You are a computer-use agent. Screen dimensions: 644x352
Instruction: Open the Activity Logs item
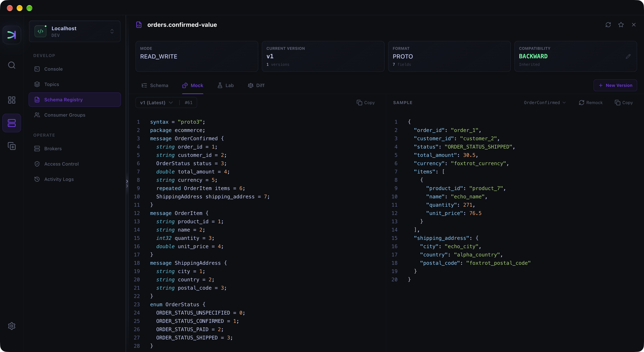(75, 179)
